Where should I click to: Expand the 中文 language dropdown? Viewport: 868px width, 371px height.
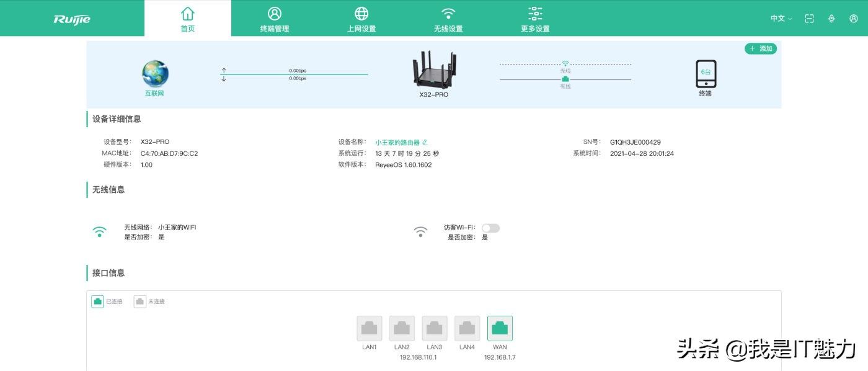[x=781, y=19]
